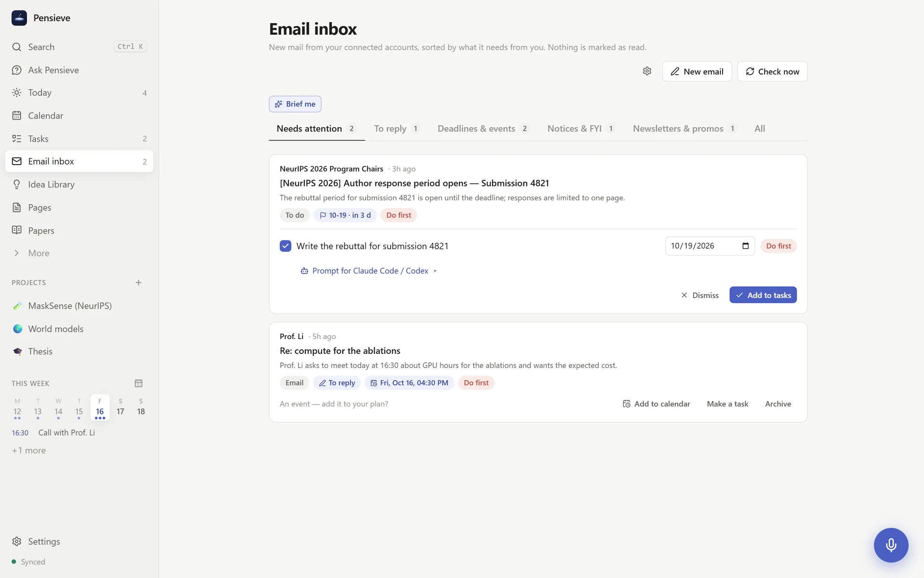Go to the Today view
Screen dimensions: 924x578
[79, 92]
